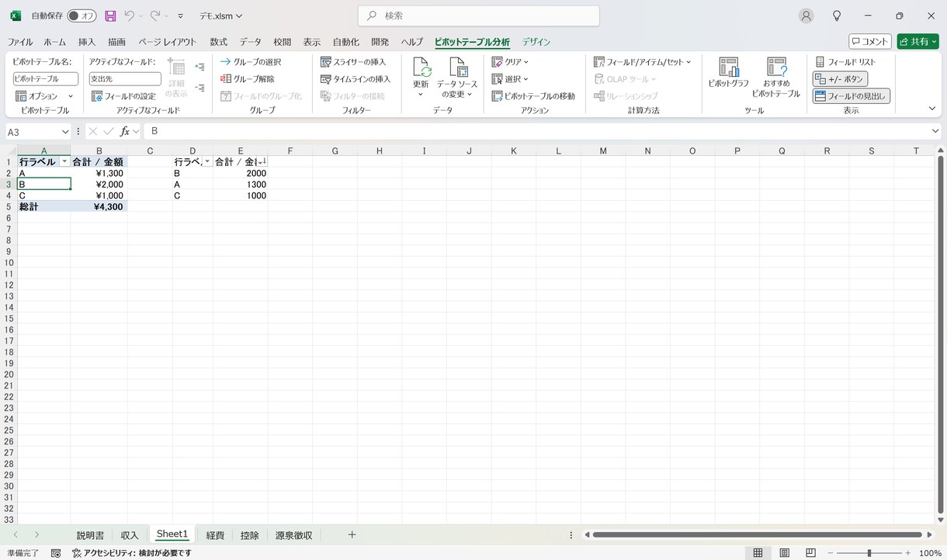This screenshot has width=947, height=560.
Task: Click グループの選択 in ribbon
Action: (x=251, y=62)
